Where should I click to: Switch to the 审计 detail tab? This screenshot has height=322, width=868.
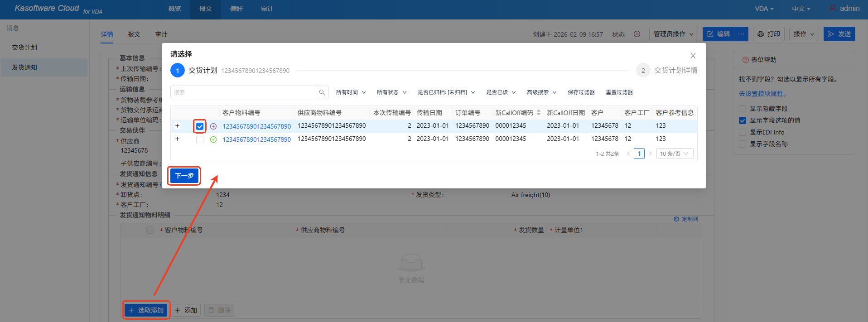coord(161,34)
